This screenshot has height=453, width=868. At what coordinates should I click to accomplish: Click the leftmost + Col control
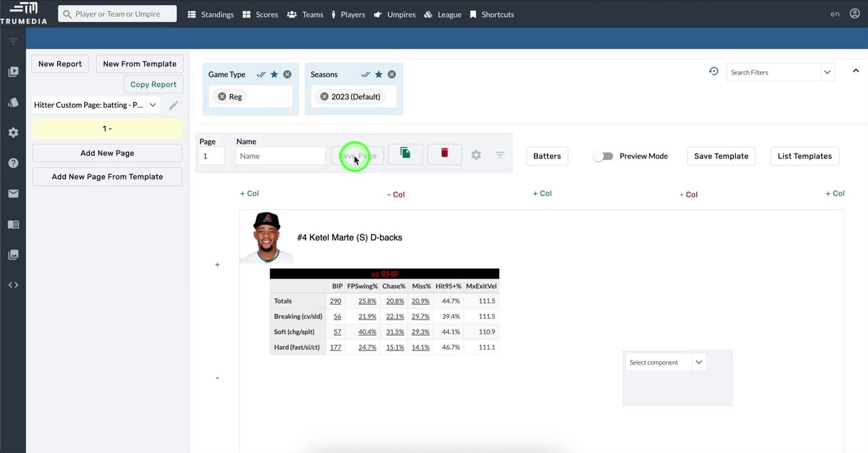[x=250, y=194]
